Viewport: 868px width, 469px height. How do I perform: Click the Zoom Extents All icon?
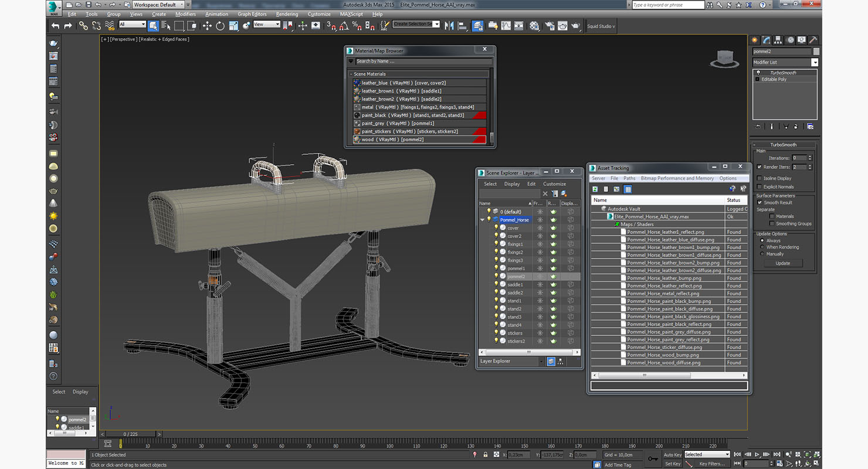tap(817, 454)
